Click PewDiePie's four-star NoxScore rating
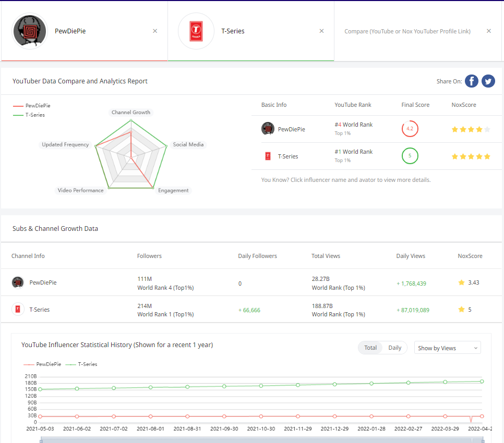Viewport: 504px width, 443px height. [x=471, y=129]
